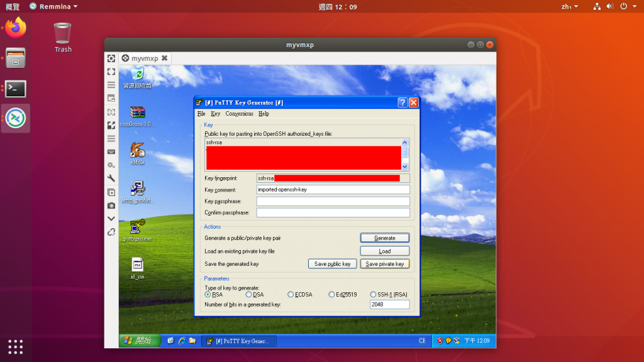The width and height of the screenshot is (644, 362).
Task: Click the Trash icon on Ubuntu desktop
Action: pos(62,38)
